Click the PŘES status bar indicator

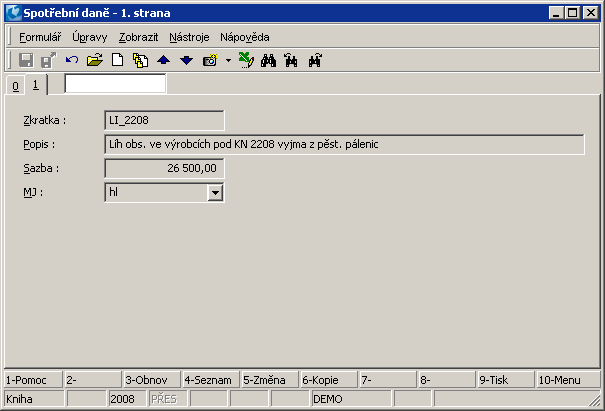(168, 399)
